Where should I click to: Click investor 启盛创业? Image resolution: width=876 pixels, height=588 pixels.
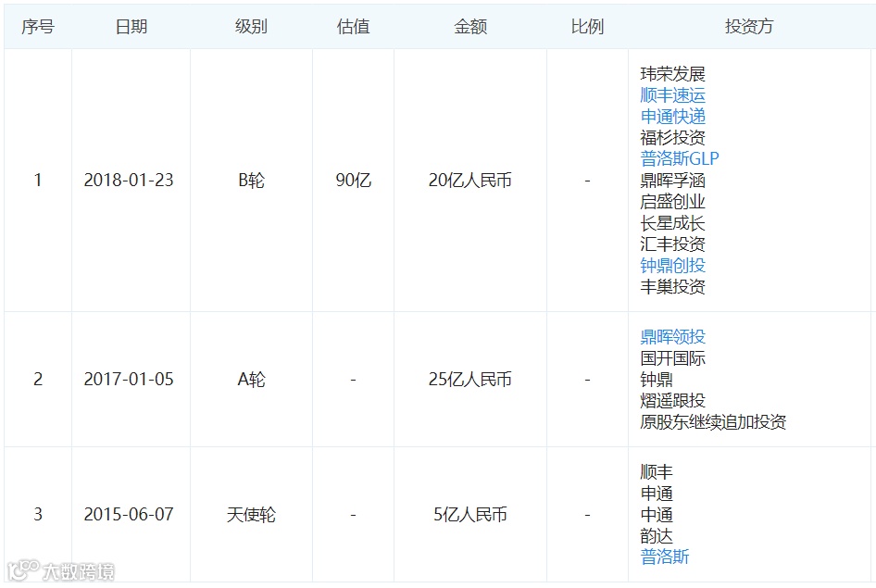(672, 202)
